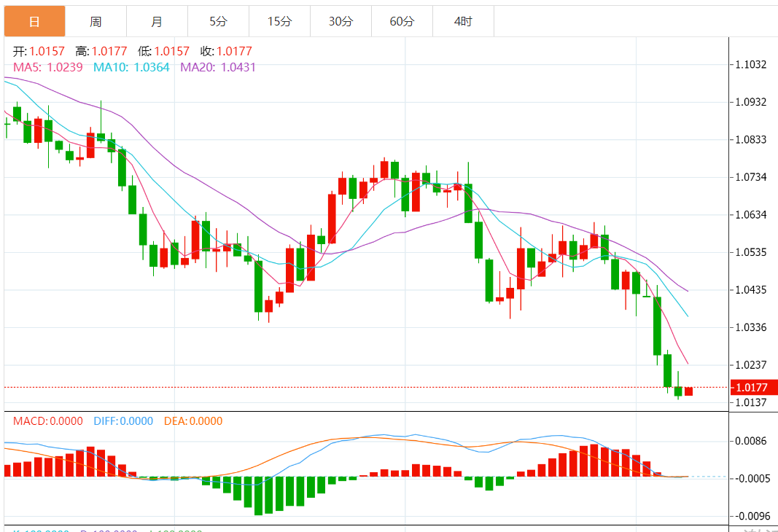Click the 高:1.0177 high price value
Screen dimensions: 778x532
pyautogui.click(x=101, y=52)
